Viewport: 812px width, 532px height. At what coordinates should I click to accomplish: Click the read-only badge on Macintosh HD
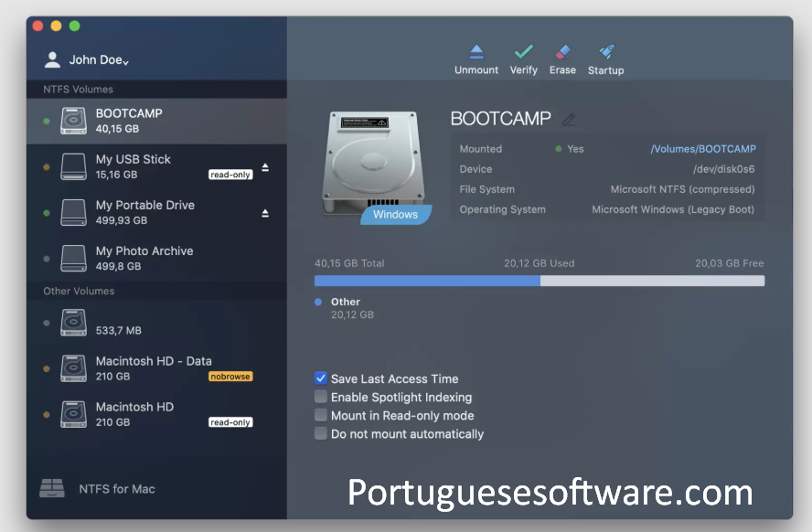click(230, 422)
